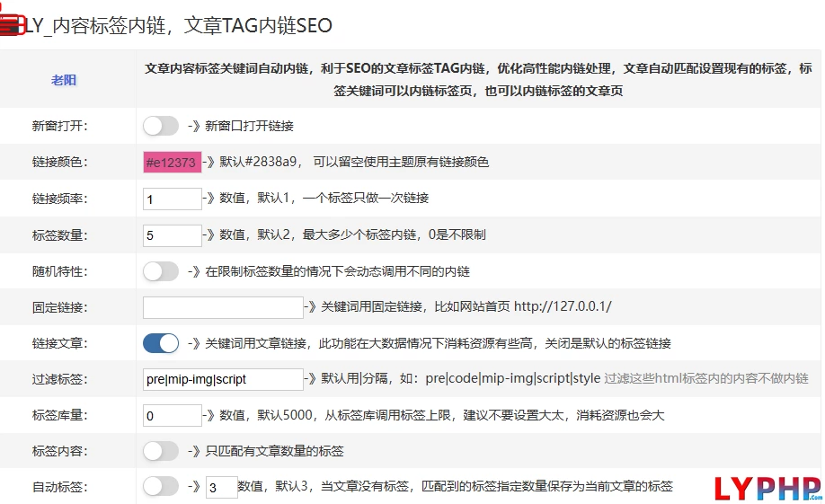Edit the 过滤标签 field with pre|mip-img|script

point(223,379)
